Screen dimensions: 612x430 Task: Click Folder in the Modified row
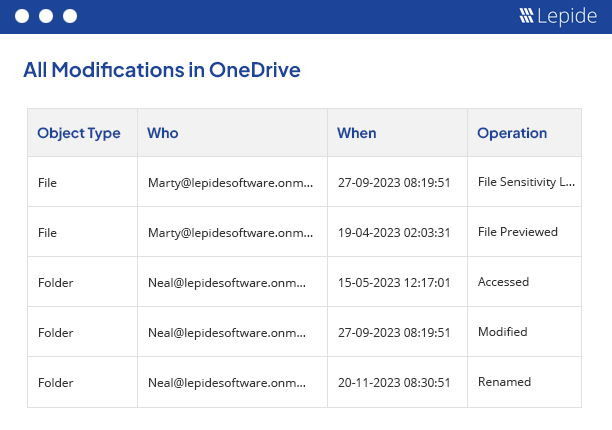tap(55, 332)
